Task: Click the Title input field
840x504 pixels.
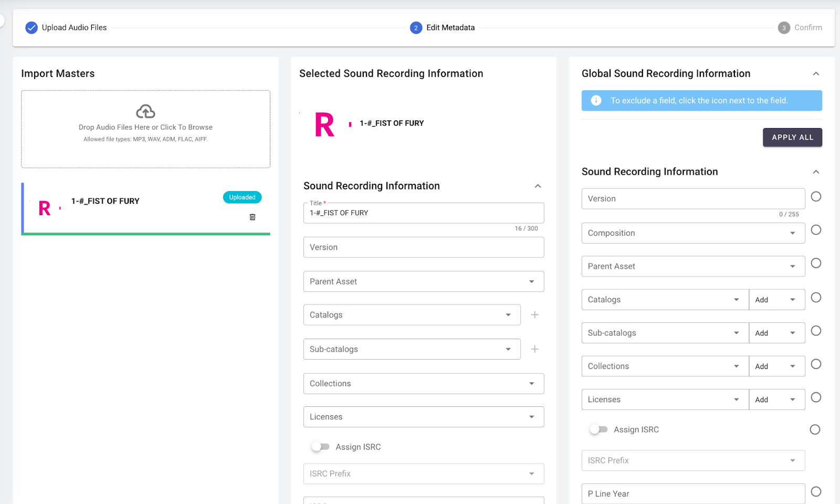Action: point(423,213)
